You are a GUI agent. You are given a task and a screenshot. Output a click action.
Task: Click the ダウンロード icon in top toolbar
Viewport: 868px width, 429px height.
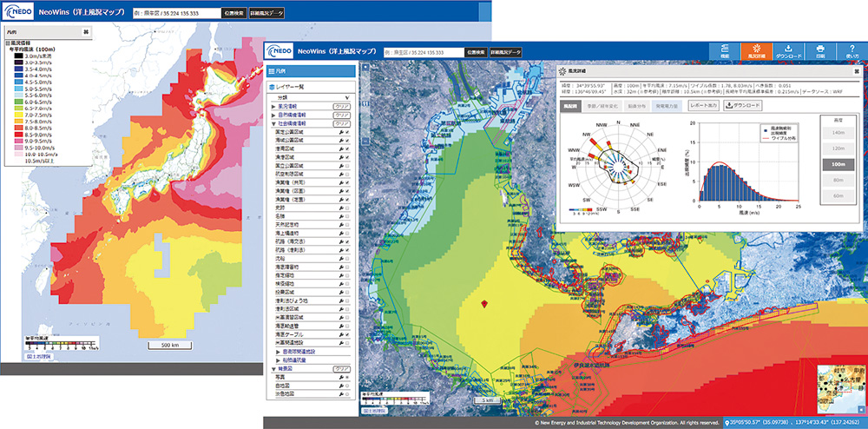coord(788,50)
